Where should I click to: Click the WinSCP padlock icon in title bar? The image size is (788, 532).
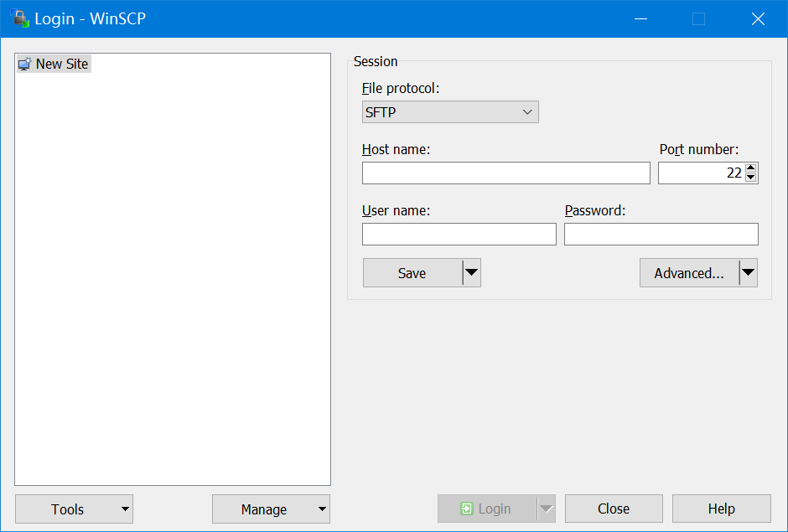point(19,18)
